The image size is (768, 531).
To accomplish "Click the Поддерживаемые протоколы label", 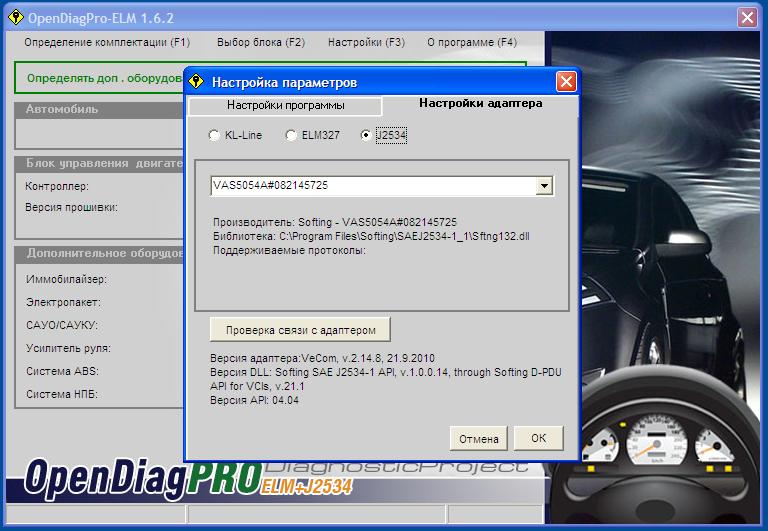I will coord(289,250).
